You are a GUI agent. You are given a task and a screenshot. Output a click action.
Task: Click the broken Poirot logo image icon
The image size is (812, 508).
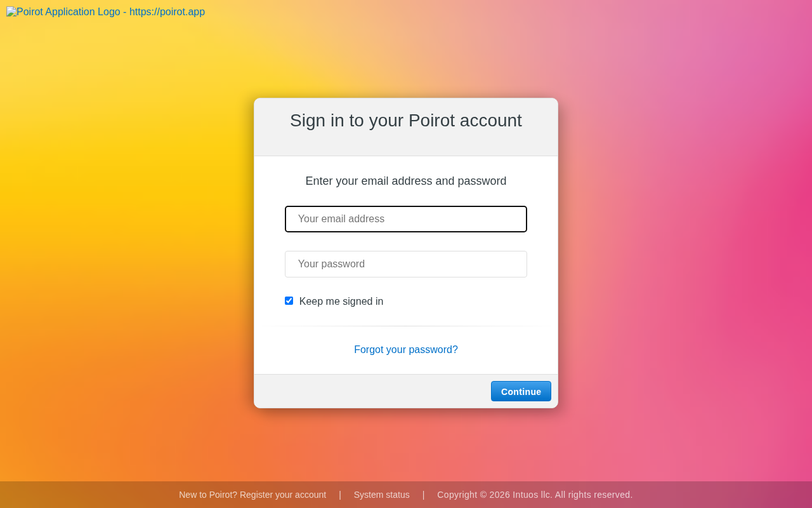coord(11,12)
